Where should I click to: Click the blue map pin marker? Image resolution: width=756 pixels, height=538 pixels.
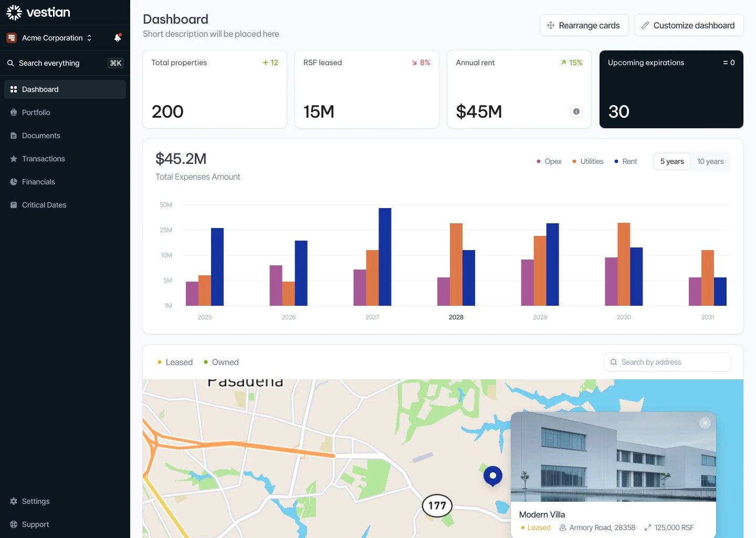492,476
